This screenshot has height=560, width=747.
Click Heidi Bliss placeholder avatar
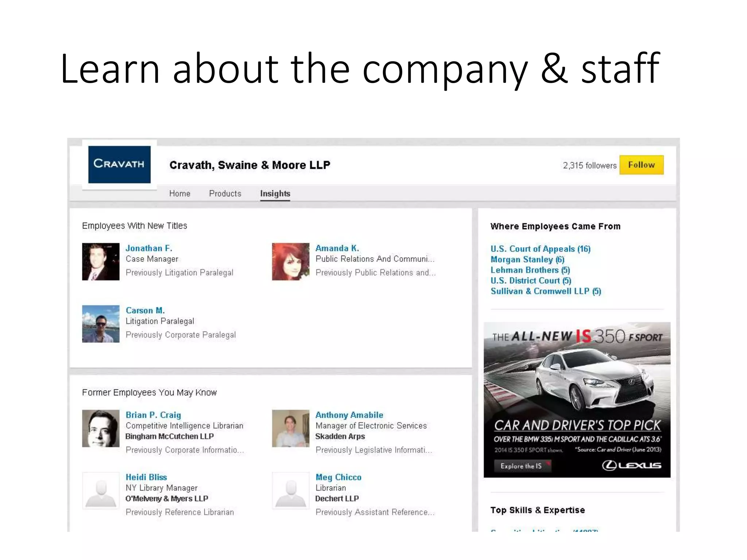coord(101,491)
